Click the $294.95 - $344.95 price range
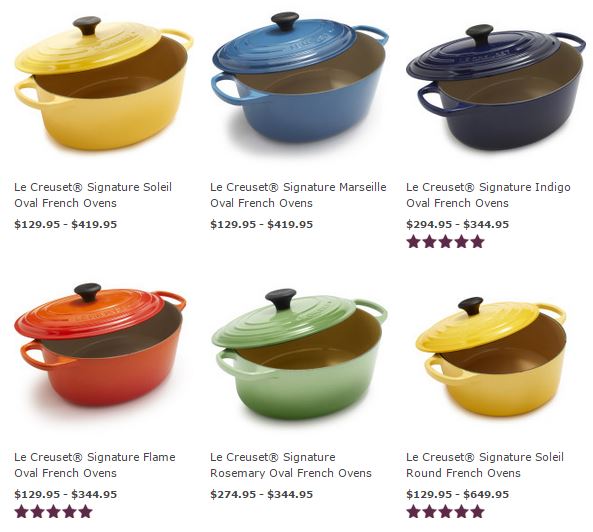The width and height of the screenshot is (593, 532). coord(458,224)
